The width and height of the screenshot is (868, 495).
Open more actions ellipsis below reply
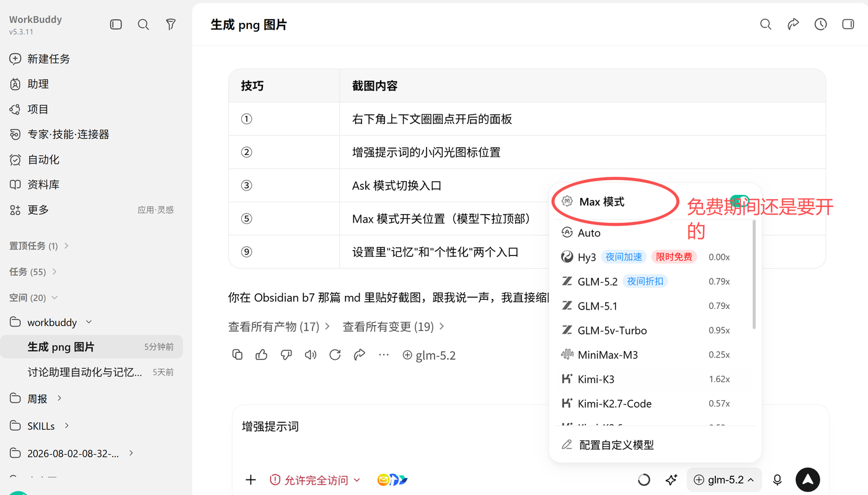384,355
